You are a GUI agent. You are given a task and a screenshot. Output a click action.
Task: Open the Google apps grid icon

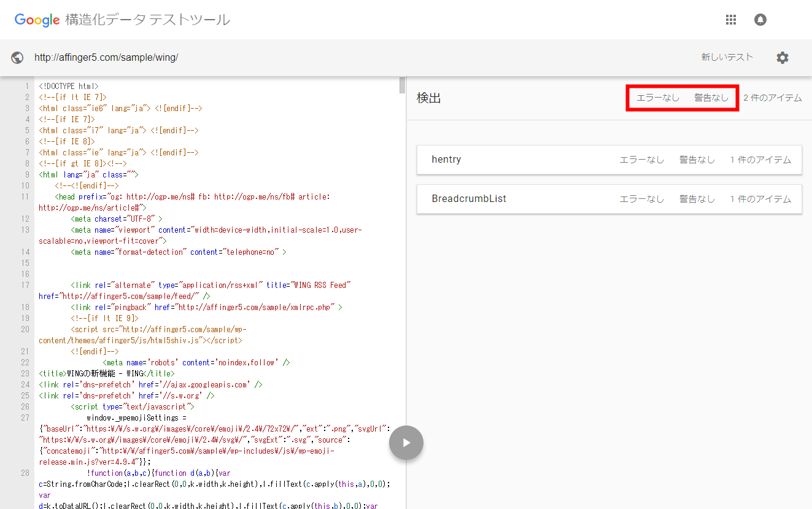(x=730, y=20)
